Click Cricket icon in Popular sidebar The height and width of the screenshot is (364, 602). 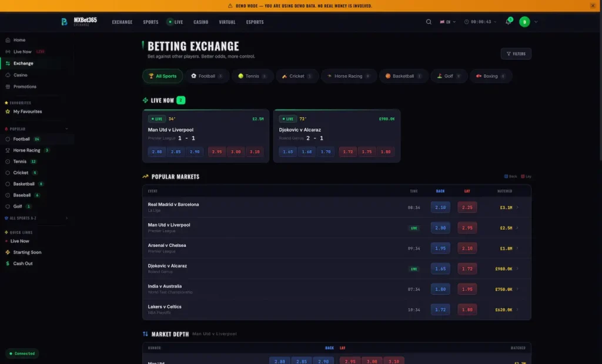pos(8,173)
